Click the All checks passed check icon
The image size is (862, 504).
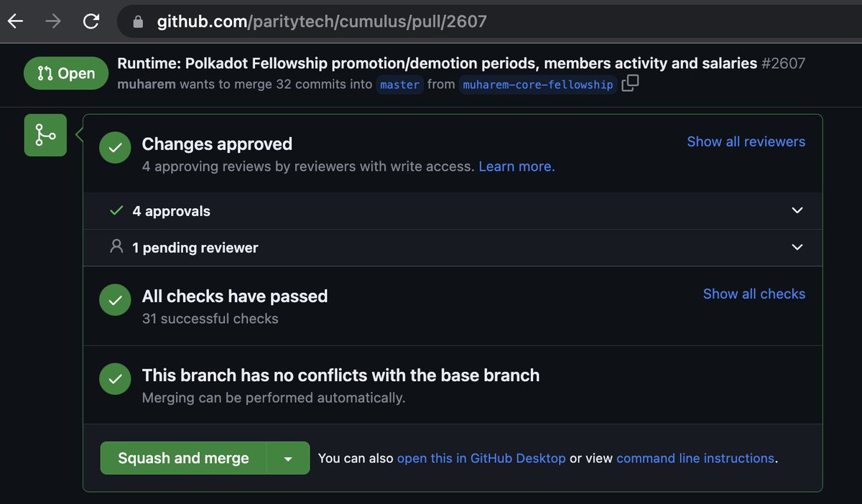115,300
